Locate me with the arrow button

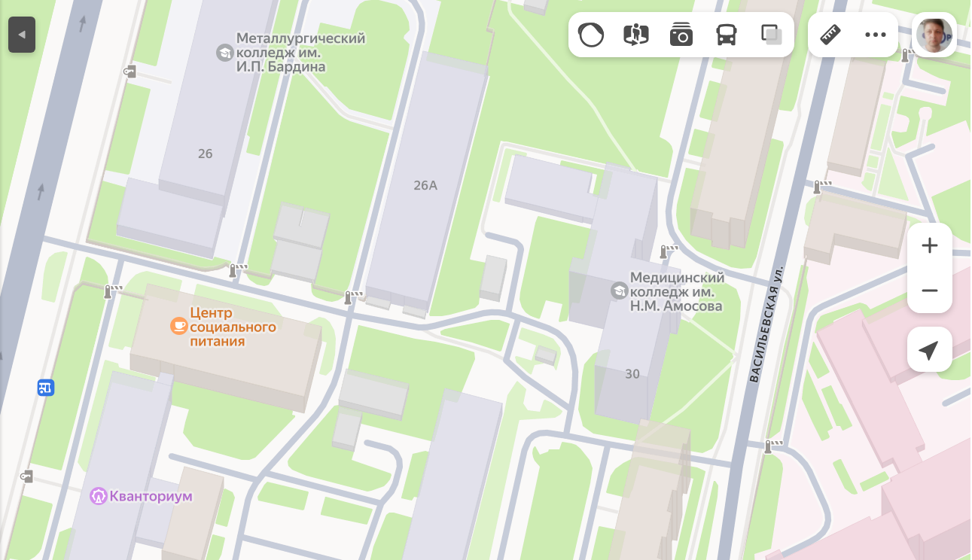pos(930,349)
